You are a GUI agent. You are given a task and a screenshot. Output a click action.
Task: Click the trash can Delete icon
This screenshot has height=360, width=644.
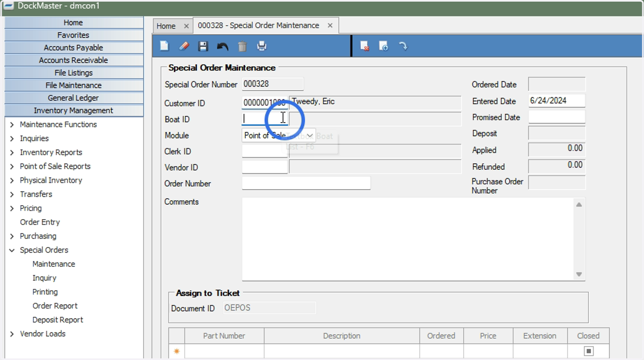pos(243,46)
